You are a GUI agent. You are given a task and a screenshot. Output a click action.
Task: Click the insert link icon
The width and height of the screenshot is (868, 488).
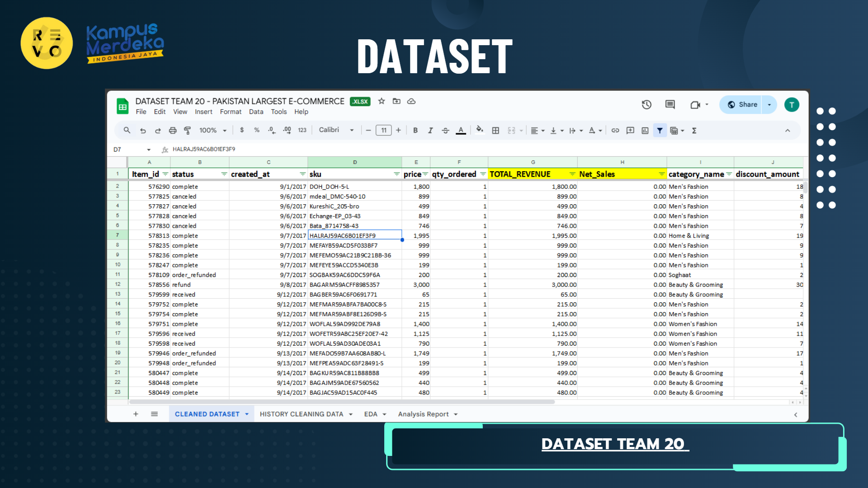pos(615,130)
